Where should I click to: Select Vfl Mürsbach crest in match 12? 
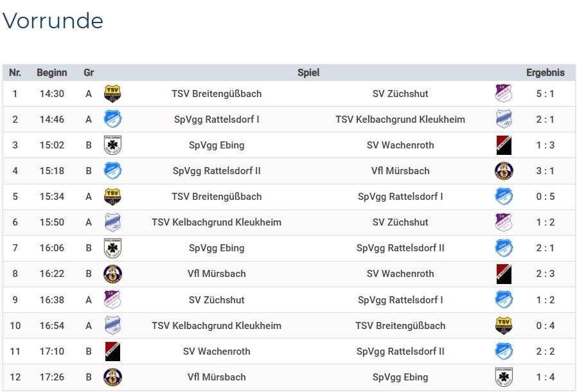112,377
